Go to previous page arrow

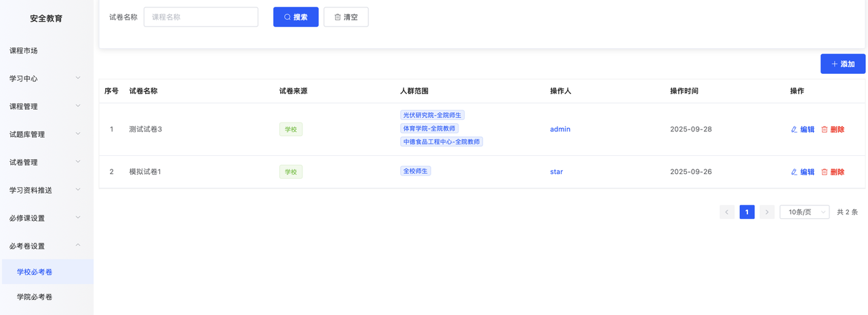point(727,212)
